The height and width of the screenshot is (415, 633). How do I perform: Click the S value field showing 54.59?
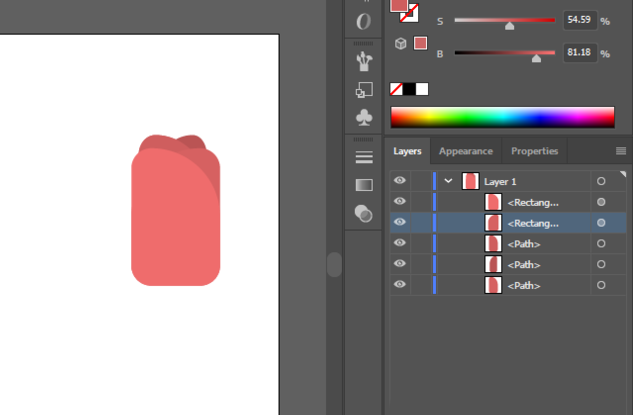[x=580, y=20]
